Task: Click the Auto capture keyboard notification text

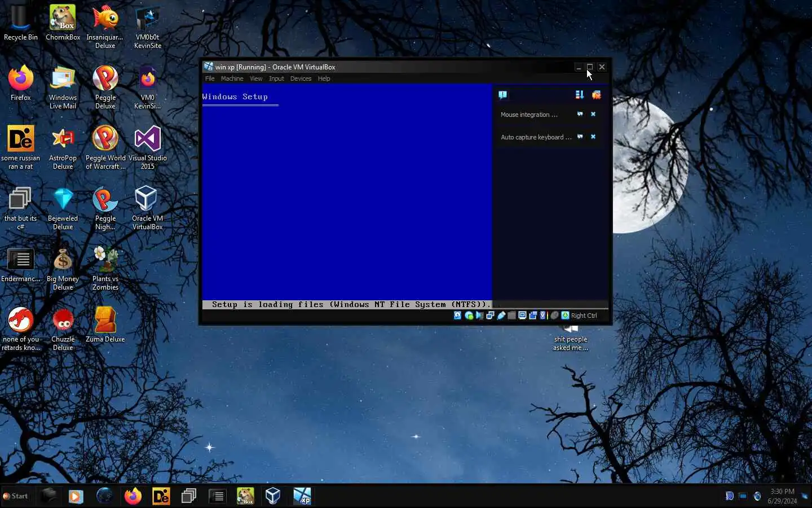Action: pos(536,137)
